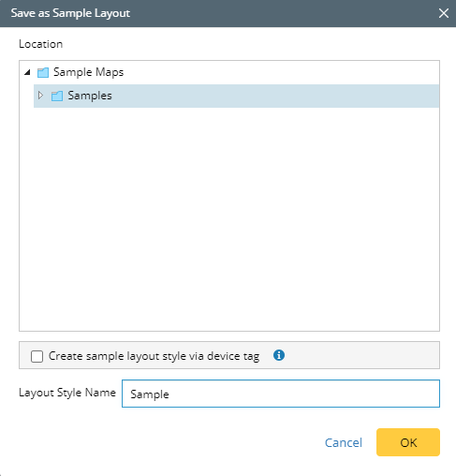Click the Location label above the tree
The width and height of the screenshot is (456, 476).
(40, 44)
